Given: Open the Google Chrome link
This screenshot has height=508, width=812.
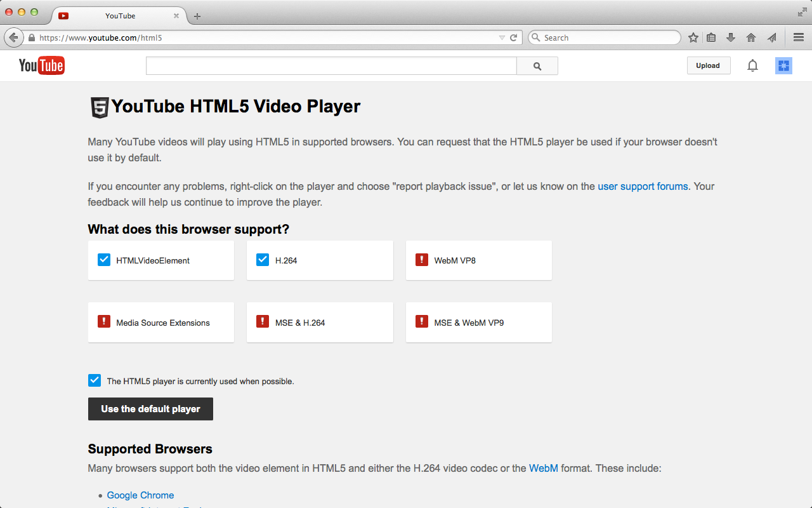Looking at the screenshot, I should click(x=140, y=495).
